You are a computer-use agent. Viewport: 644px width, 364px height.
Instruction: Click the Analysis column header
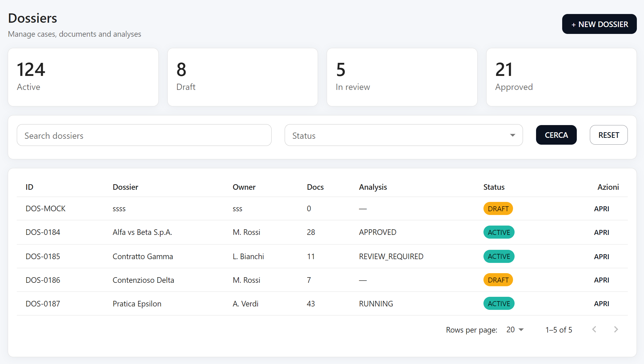click(x=373, y=187)
